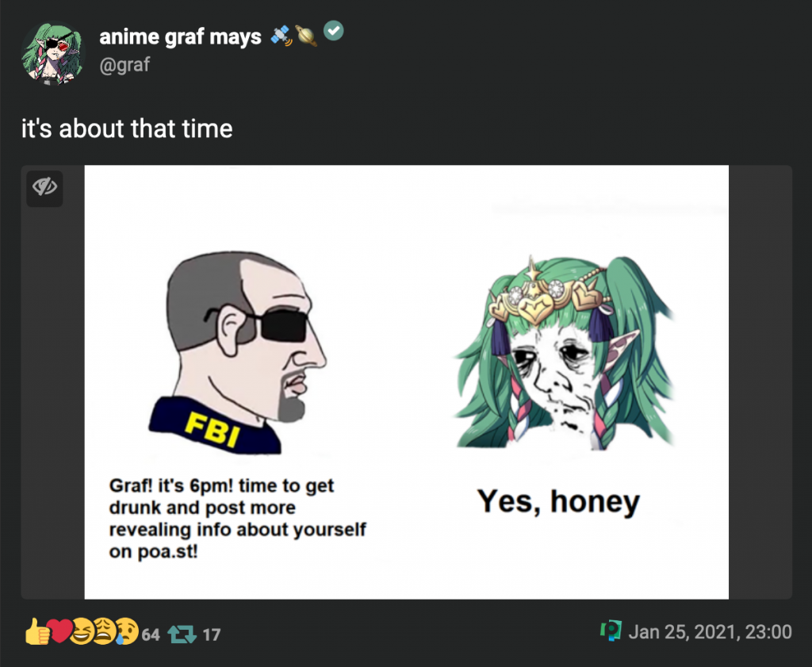Screen dimensions: 812x667
Task: Click the 'anime graf mays' display name
Action: [180, 37]
